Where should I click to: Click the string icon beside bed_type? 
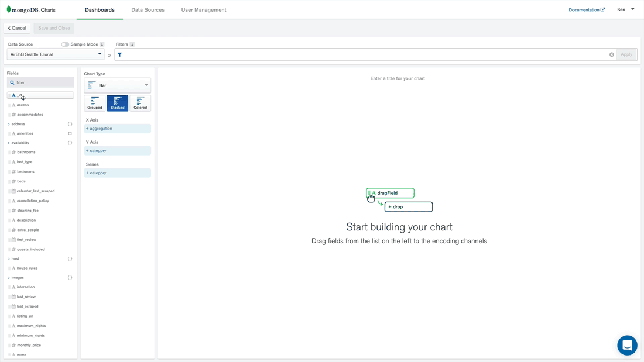click(13, 162)
